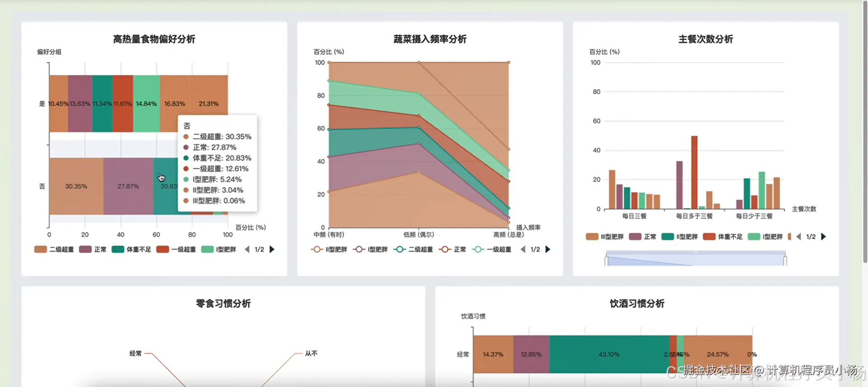Image resolution: width=868 pixels, height=387 pixels.
Task: Toggle 体重不足 legend in 高热量食物偏好分析 chart
Action: tap(131, 249)
